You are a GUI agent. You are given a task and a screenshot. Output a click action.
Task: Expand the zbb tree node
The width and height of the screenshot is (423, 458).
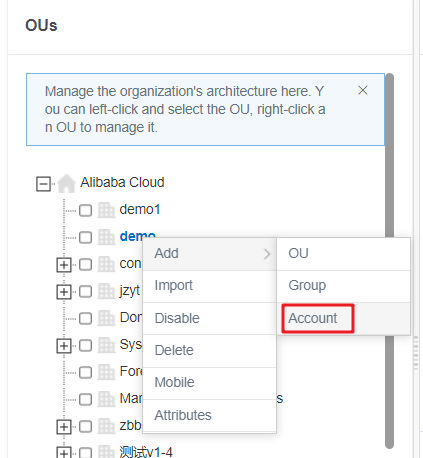point(64,427)
